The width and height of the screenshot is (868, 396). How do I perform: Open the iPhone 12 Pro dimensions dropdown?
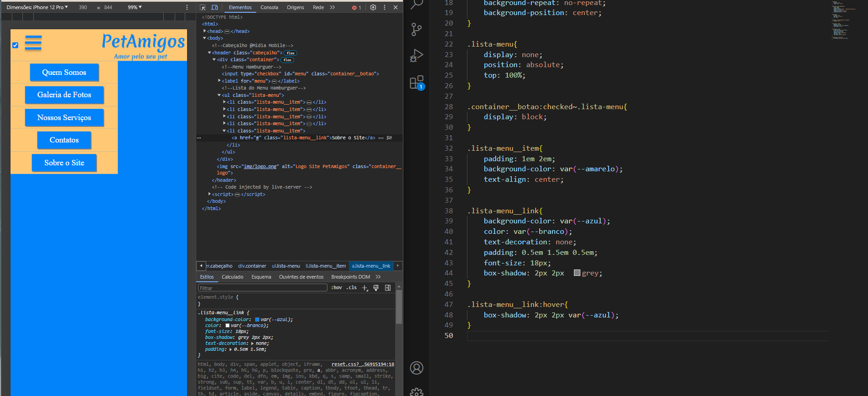[37, 7]
